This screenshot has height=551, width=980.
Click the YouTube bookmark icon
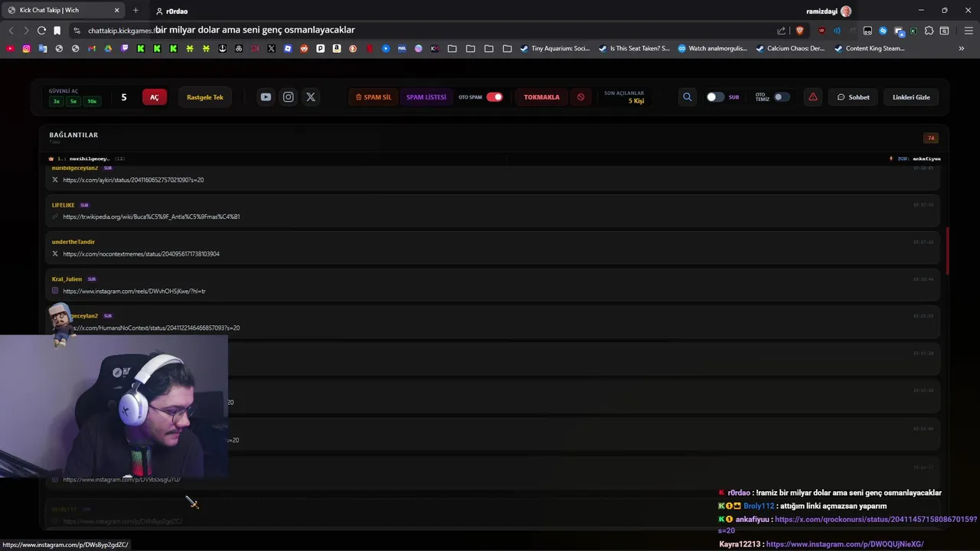pos(10,48)
